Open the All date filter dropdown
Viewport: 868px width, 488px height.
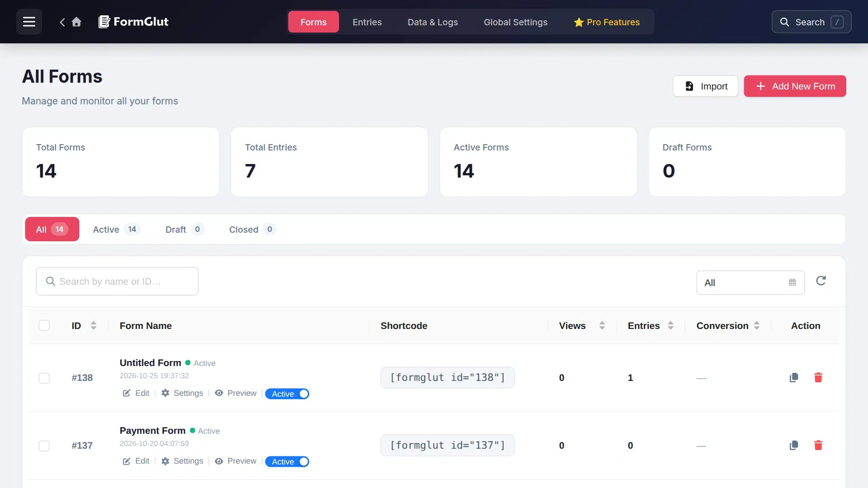[x=750, y=282]
